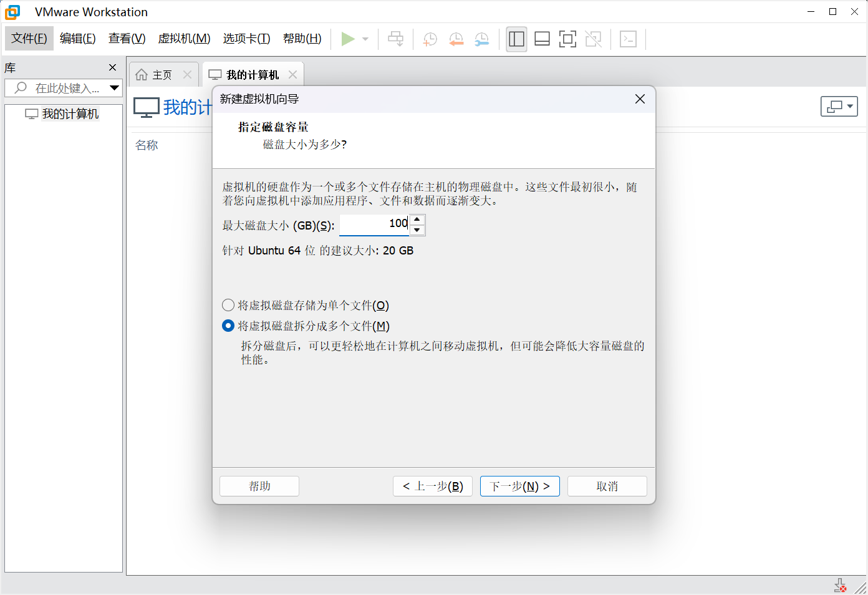868x595 pixels.
Task: Close the 库 library panel
Action: 112,67
